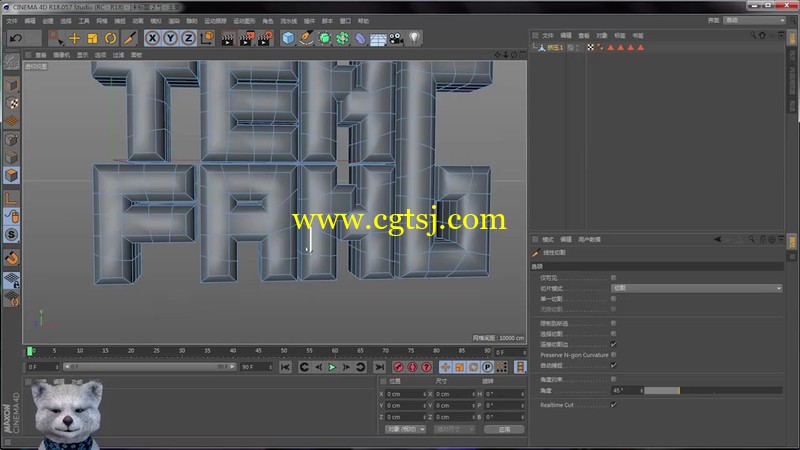Image resolution: width=800 pixels, height=450 pixels.
Task: Click the timeline frame range scrollbar
Action: tap(149, 367)
